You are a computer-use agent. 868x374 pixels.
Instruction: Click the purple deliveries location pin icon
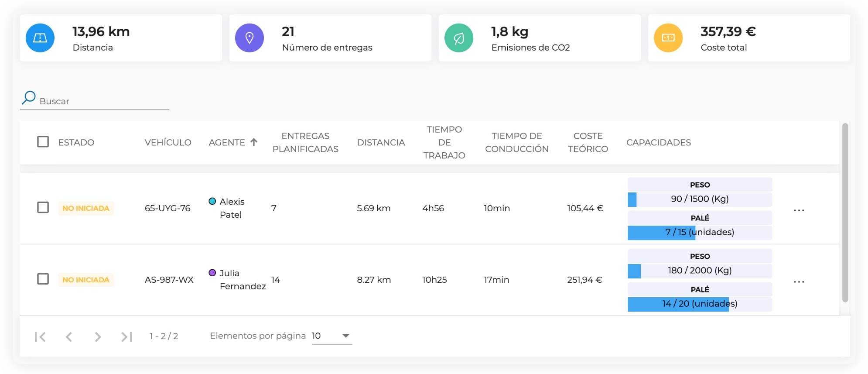249,38
